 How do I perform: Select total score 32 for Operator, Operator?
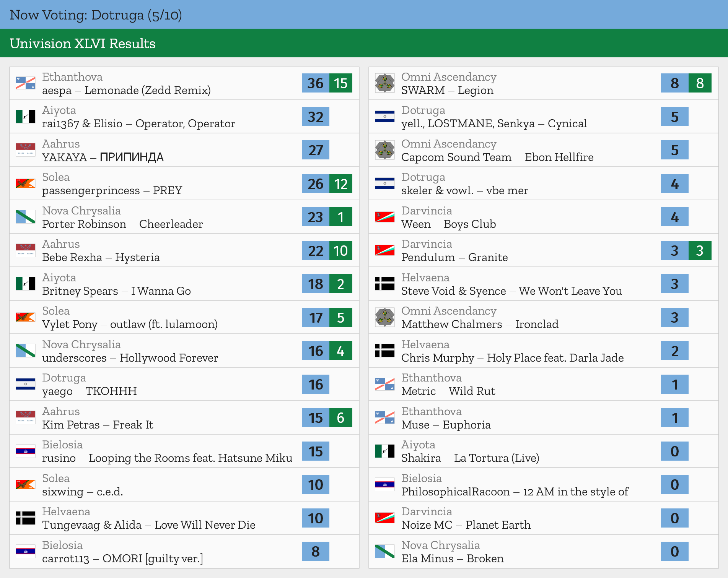click(x=316, y=117)
